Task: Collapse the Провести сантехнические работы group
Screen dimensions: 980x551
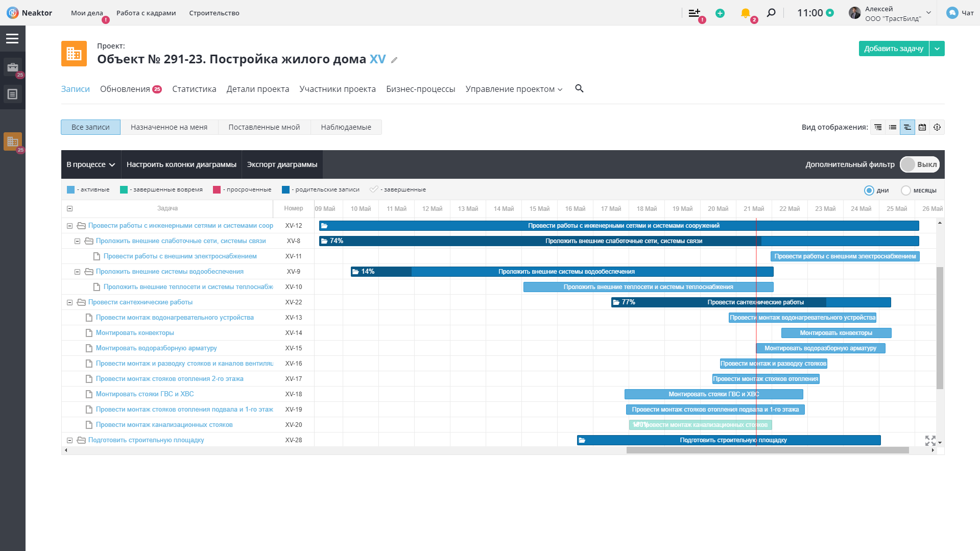Action: coord(70,302)
